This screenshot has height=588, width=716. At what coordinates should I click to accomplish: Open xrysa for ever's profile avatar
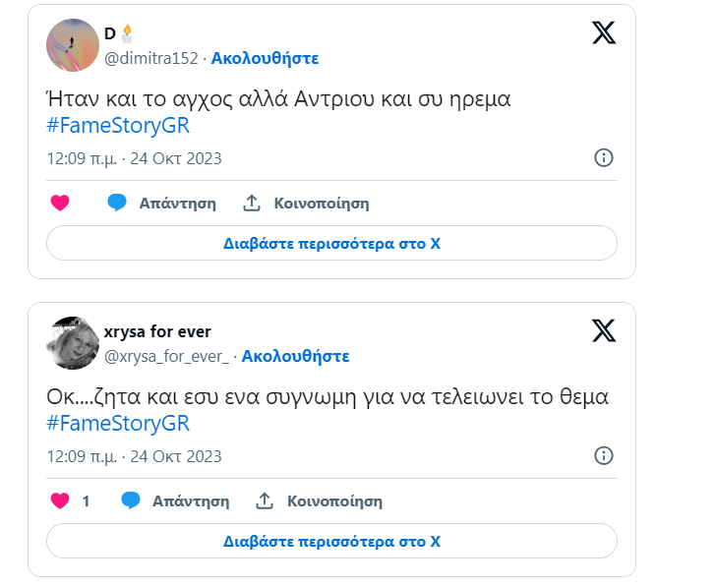(72, 342)
